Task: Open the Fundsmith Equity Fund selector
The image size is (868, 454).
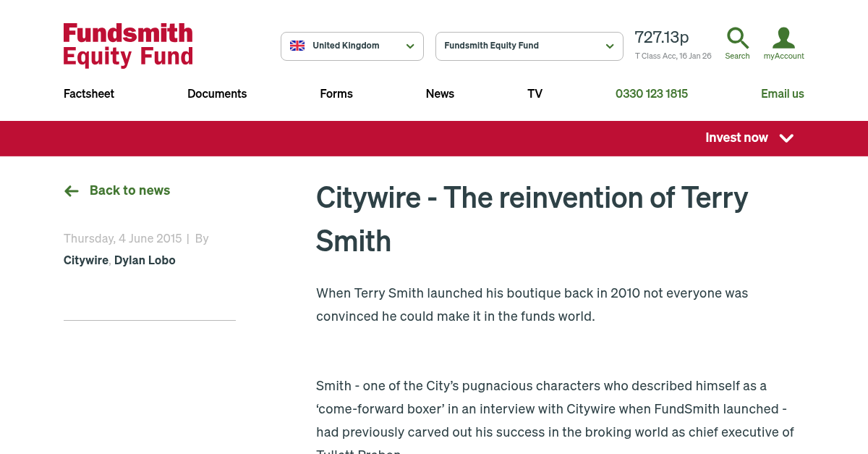Action: [529, 46]
